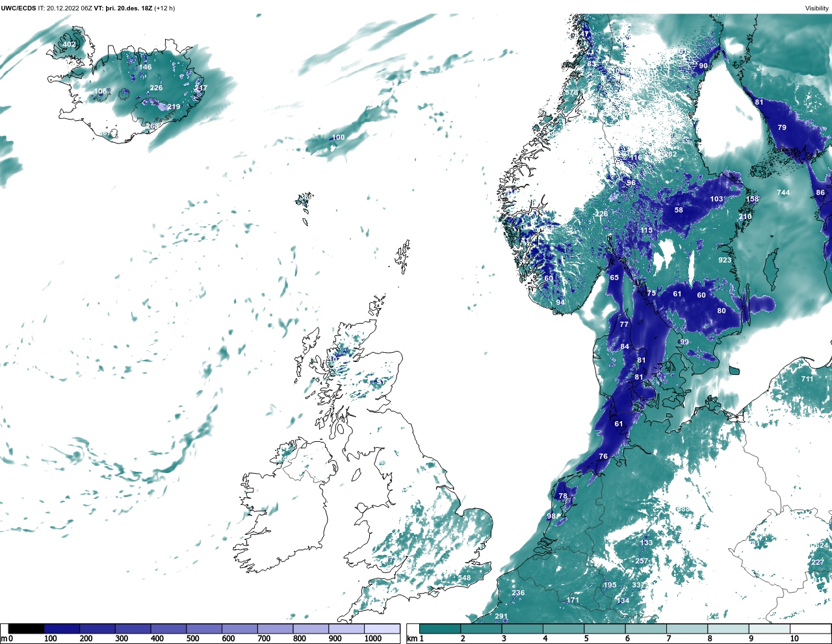Click the '99' value in southern Sweden
832x644 pixels.
684,342
